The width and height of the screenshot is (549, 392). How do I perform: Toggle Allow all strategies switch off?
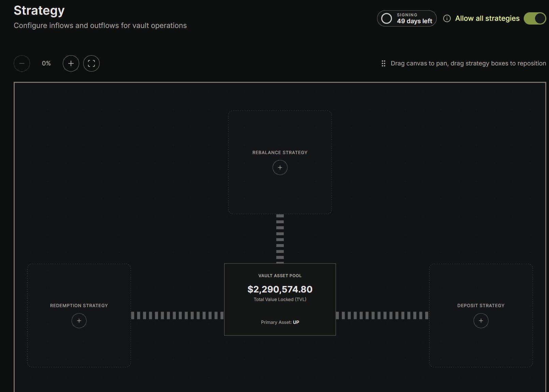[535, 18]
